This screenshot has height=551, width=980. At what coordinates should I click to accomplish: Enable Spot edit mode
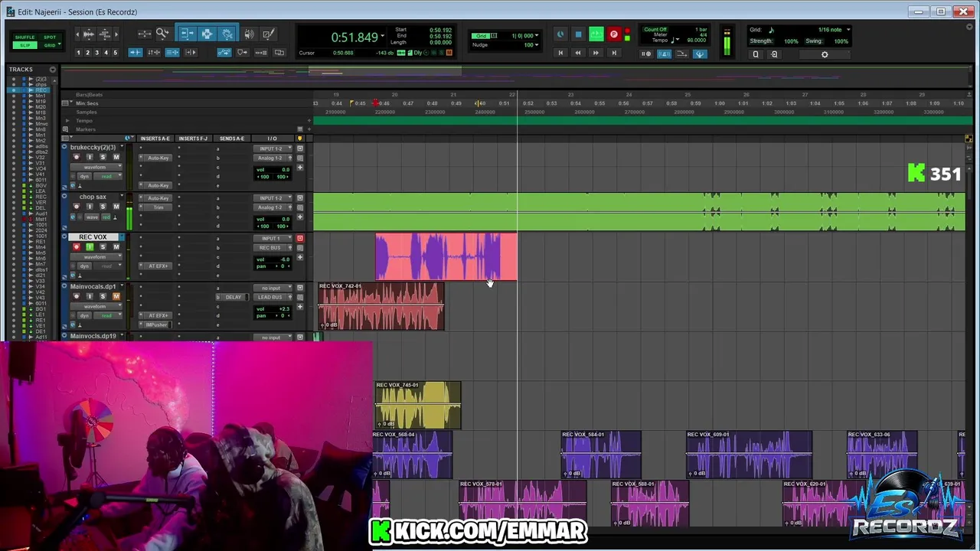(50, 37)
